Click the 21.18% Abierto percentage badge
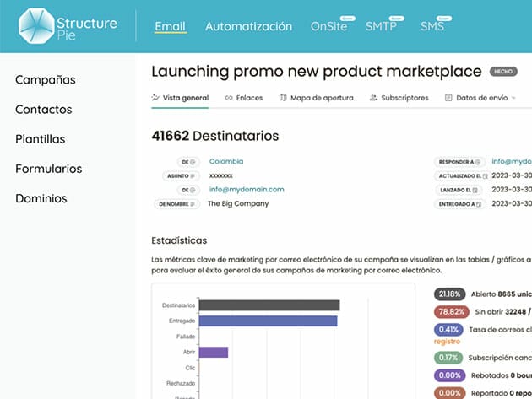This screenshot has height=399, width=532. 449,294
